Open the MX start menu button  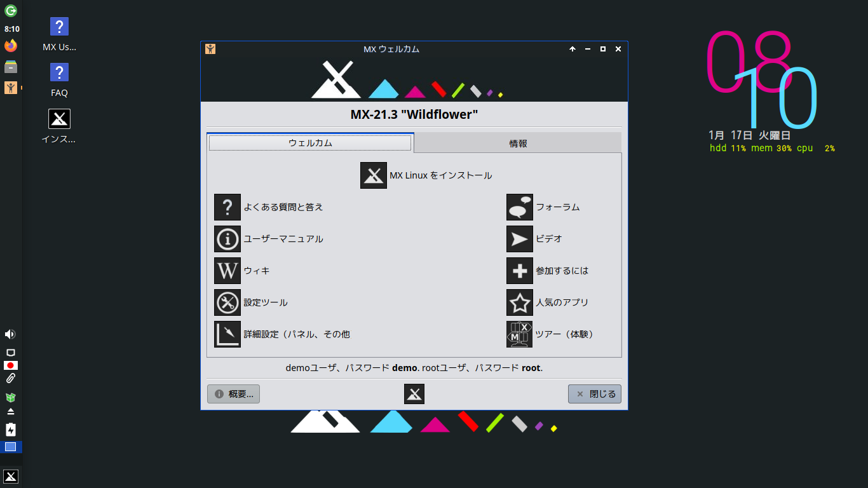[11, 477]
